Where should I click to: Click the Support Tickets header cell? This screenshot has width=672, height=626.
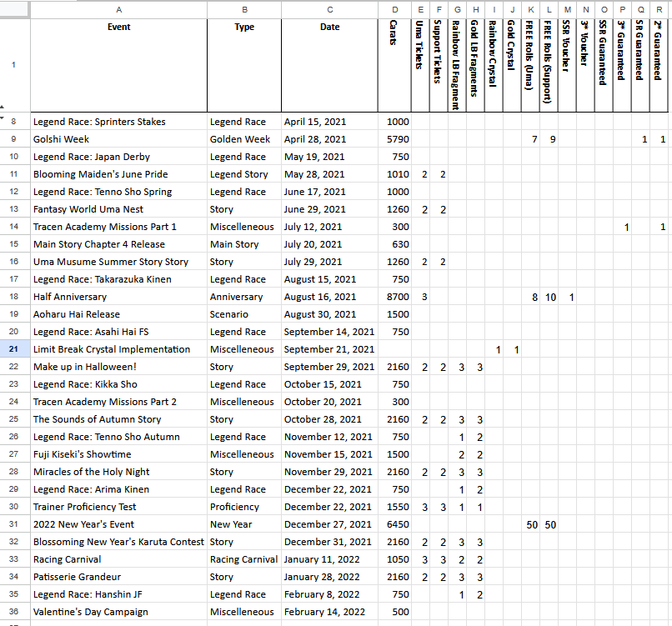tap(439, 66)
